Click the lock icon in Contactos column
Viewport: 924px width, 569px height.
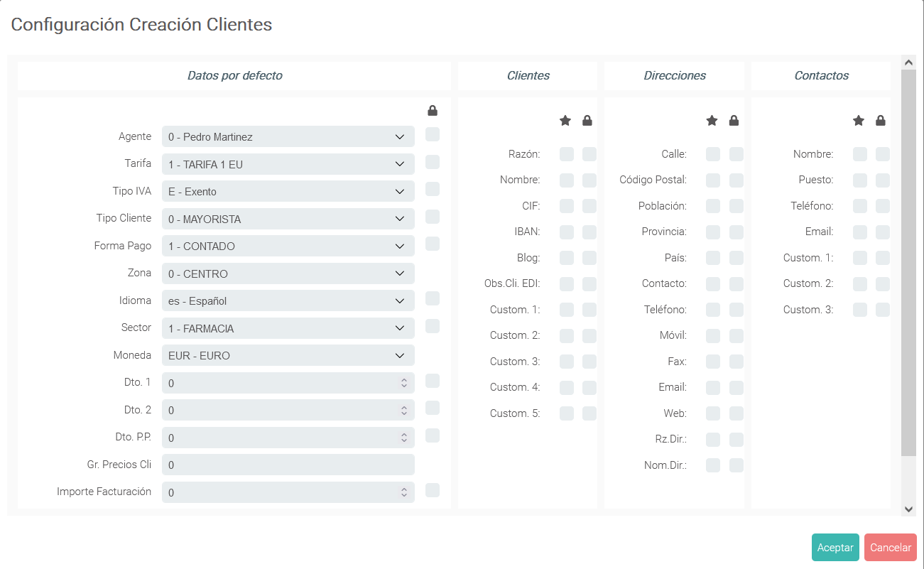[881, 121]
